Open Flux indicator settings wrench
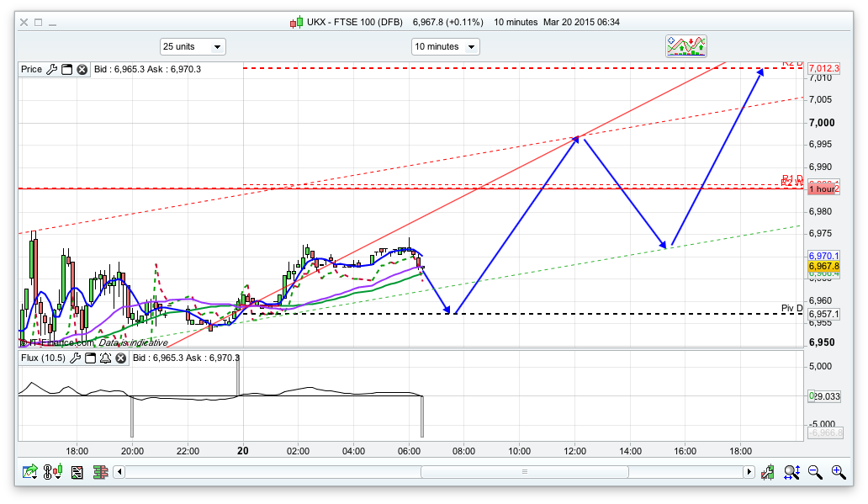This screenshot has height=504, width=868. pyautogui.click(x=75, y=358)
